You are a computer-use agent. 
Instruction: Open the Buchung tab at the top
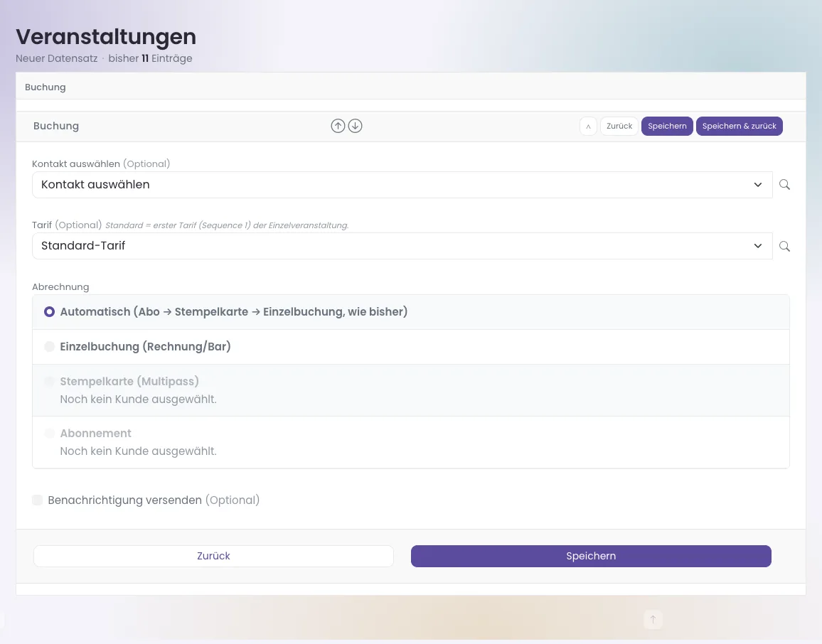45,87
